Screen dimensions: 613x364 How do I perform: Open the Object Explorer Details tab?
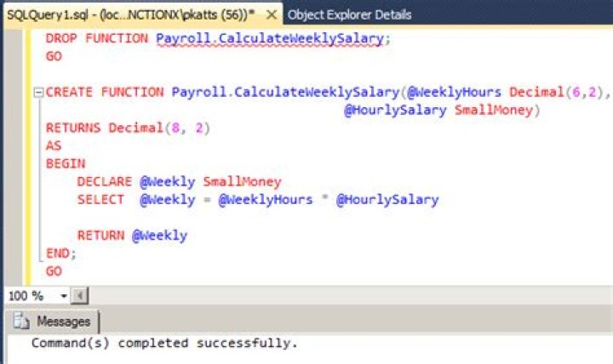coord(350,14)
